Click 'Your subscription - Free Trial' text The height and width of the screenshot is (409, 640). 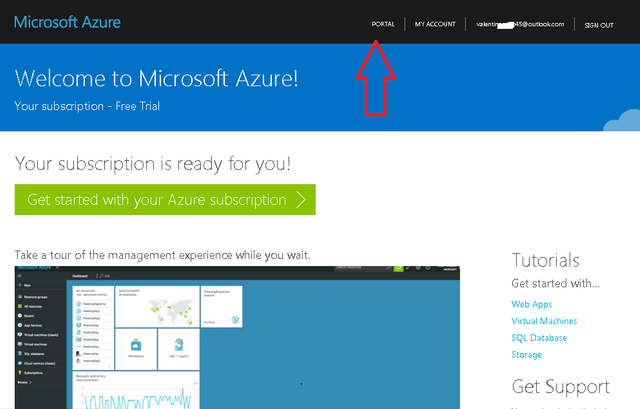87,106
